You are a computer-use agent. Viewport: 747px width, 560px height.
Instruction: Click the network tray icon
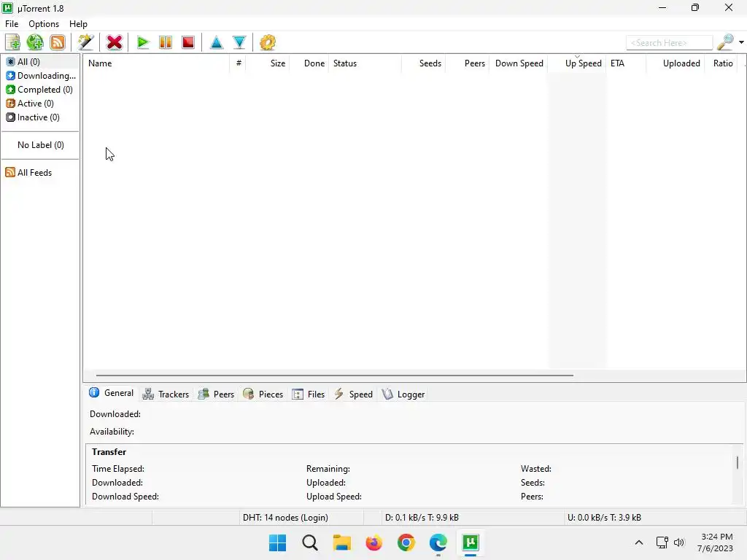coord(662,542)
